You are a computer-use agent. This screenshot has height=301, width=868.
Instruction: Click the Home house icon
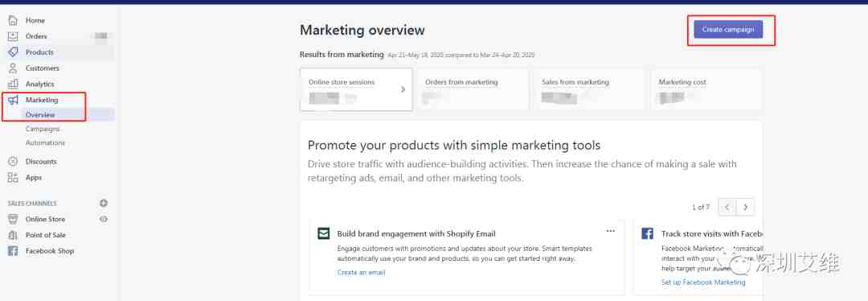point(13,20)
